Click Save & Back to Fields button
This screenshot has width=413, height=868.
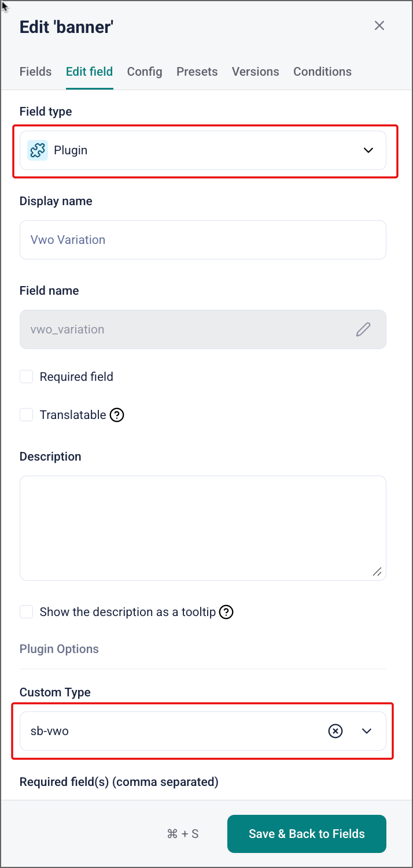click(x=307, y=834)
